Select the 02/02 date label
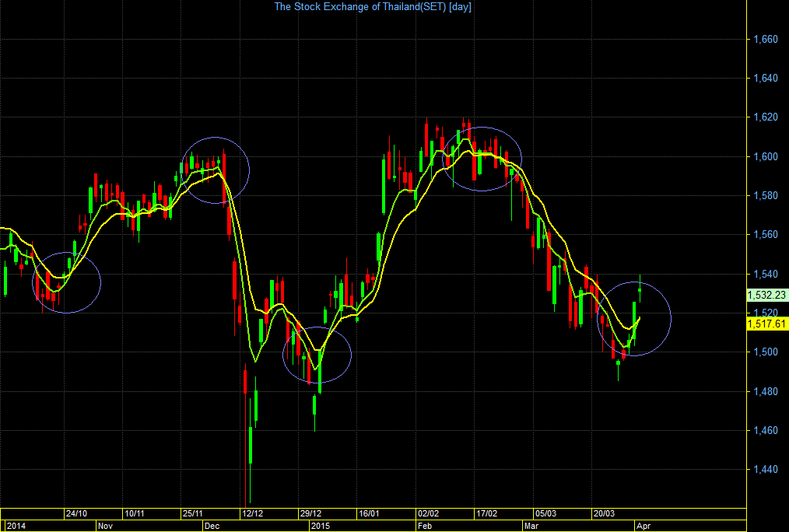 click(x=428, y=514)
